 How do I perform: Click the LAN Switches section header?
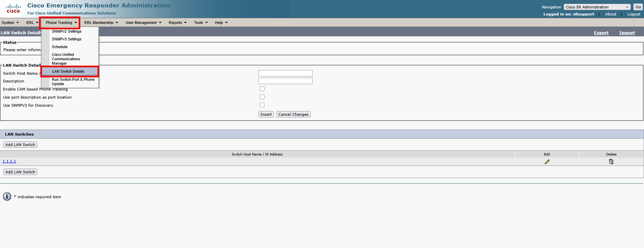click(322, 134)
